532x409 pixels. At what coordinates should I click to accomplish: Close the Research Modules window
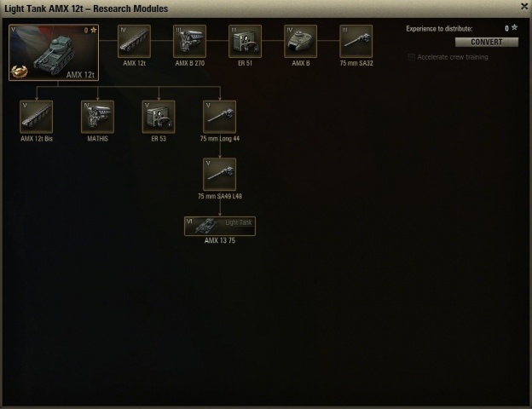click(x=524, y=7)
